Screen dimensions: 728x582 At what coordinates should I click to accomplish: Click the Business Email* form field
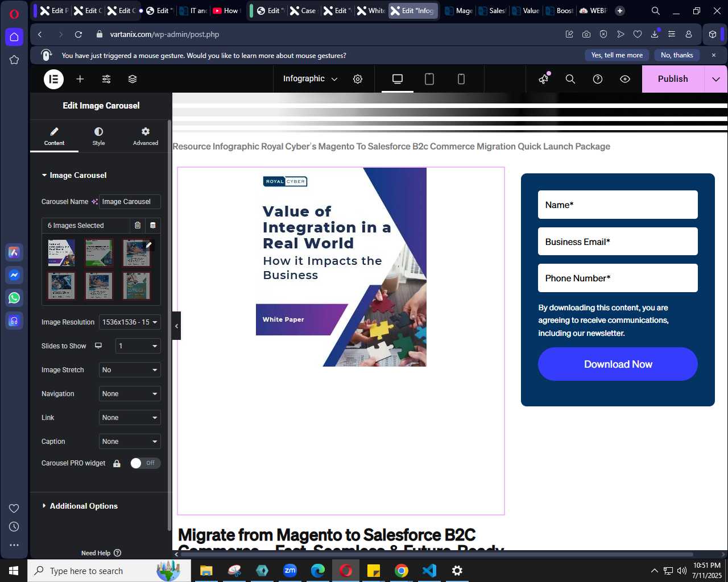point(618,242)
